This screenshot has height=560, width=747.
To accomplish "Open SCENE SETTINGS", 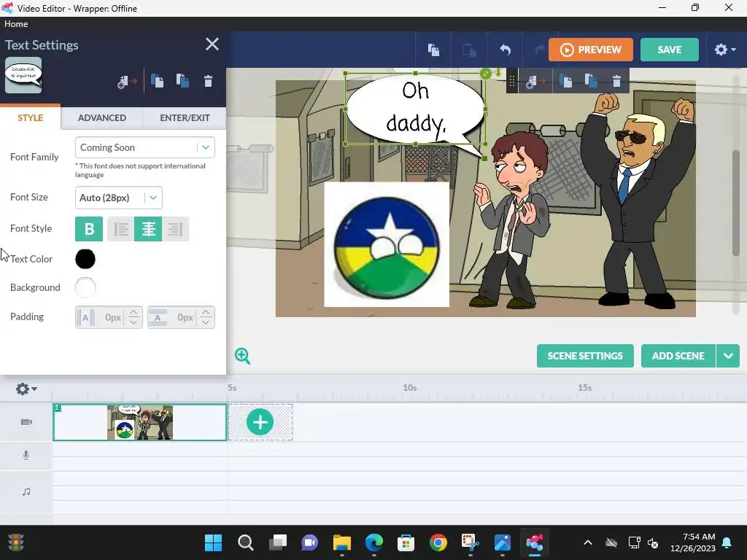I will [585, 356].
